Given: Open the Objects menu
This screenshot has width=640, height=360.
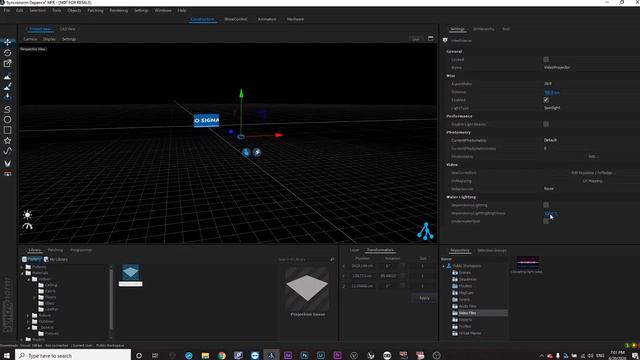Looking at the screenshot, I should pyautogui.click(x=74, y=10).
